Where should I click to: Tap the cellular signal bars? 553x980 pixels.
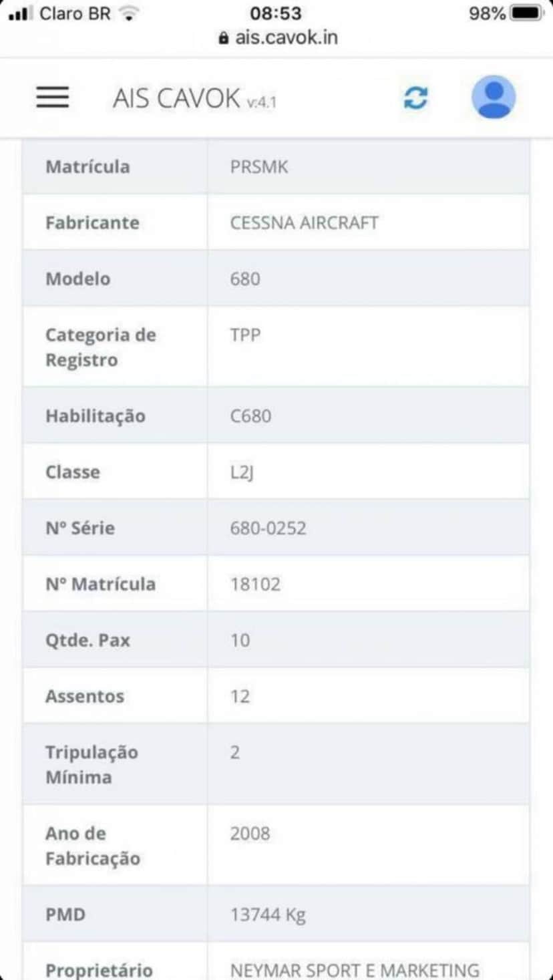pyautogui.click(x=21, y=13)
